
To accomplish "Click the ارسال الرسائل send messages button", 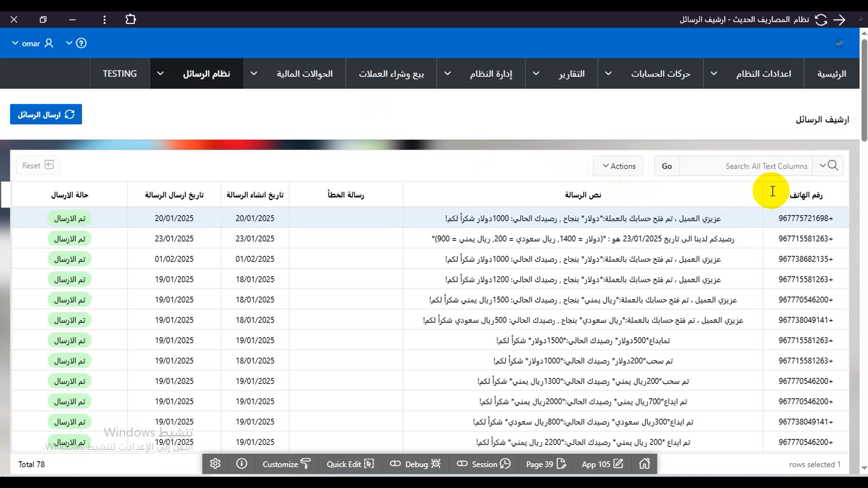I will click(46, 114).
